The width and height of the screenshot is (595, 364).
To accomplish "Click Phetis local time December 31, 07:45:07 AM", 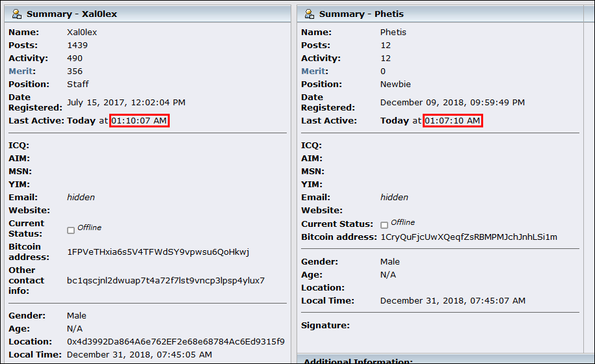I will click(453, 301).
